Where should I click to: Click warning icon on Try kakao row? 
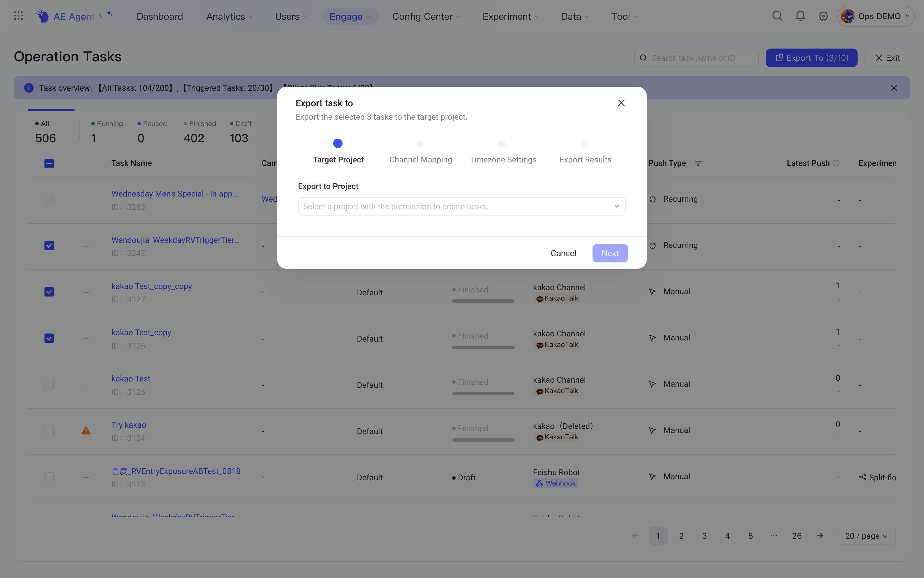click(86, 431)
